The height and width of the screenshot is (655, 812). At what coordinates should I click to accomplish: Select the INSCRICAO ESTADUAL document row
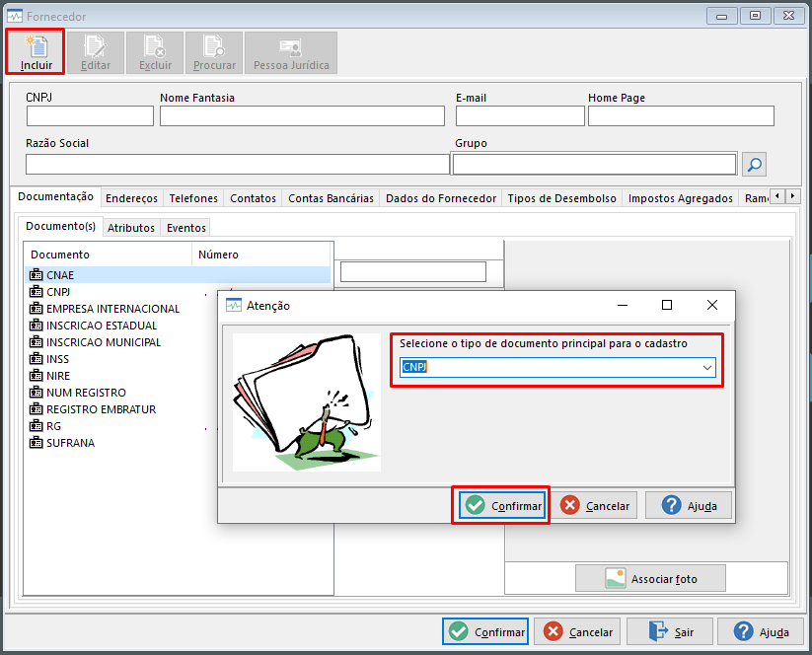[x=120, y=326]
